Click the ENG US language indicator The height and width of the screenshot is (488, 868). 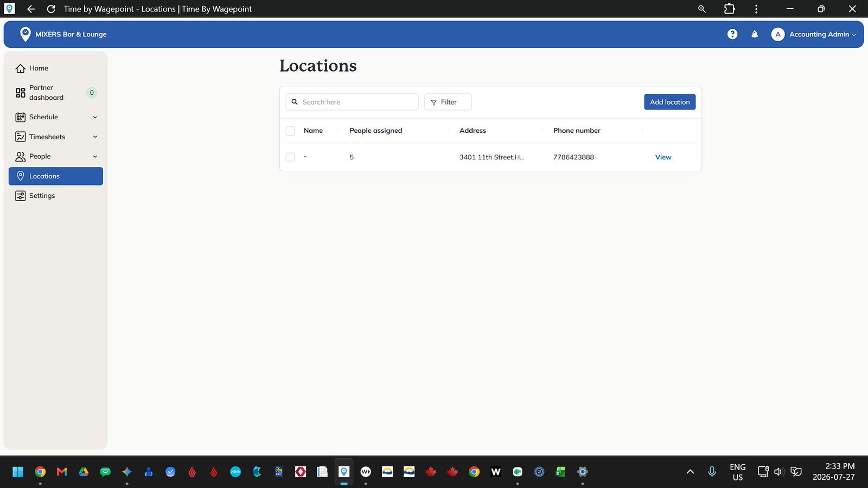(737, 472)
